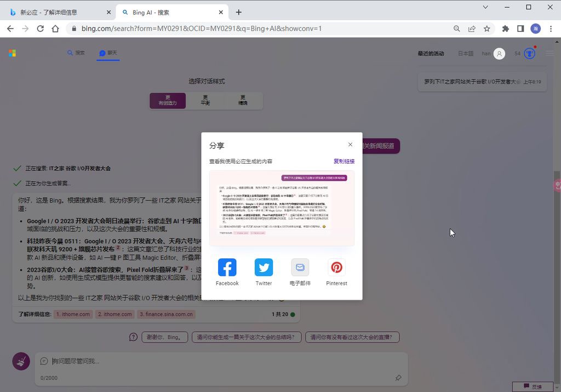Open the Bing rewards trophy icon showing 54 points
The width and height of the screenshot is (561, 392).
point(529,53)
